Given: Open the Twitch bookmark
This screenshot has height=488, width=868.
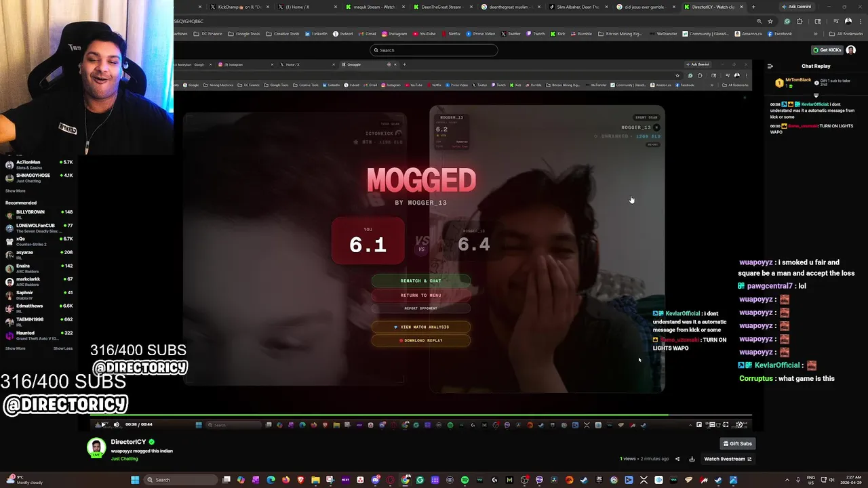Looking at the screenshot, I should 534,34.
